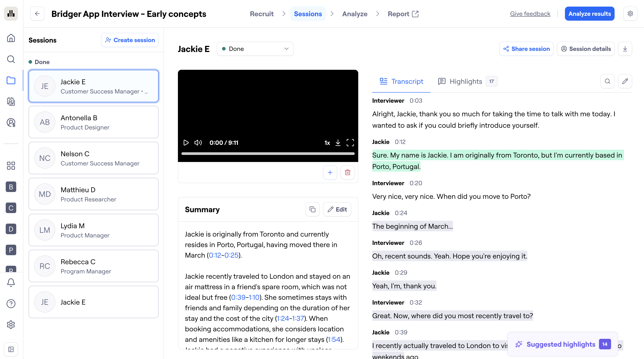The height and width of the screenshot is (359, 644).
Task: Play the session video
Action: click(186, 143)
